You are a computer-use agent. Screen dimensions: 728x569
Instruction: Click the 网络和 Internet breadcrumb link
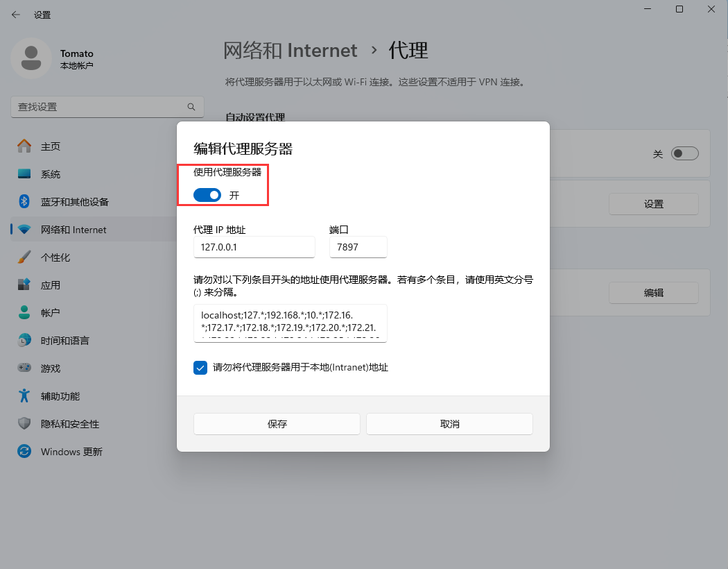[x=290, y=51]
